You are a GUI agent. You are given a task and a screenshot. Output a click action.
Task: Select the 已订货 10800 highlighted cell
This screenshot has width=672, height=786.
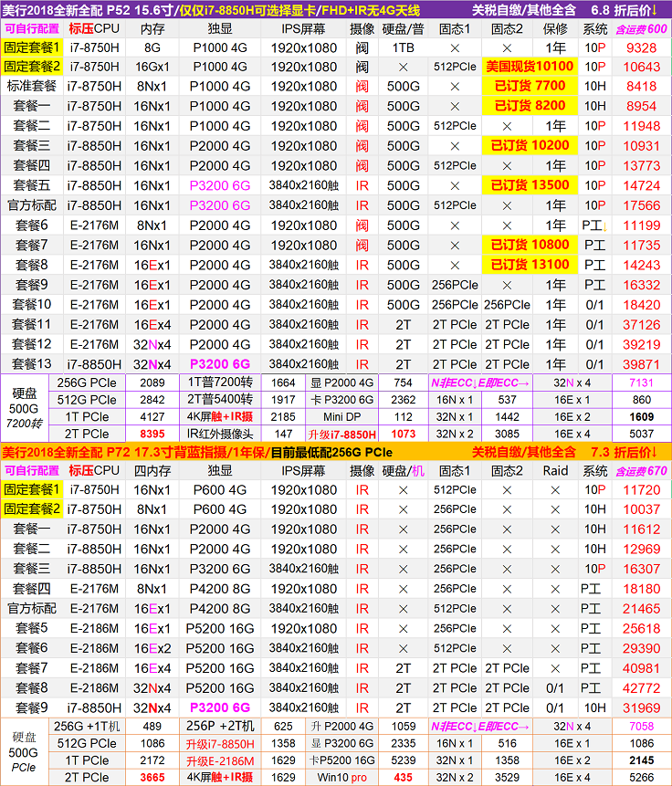coord(530,245)
